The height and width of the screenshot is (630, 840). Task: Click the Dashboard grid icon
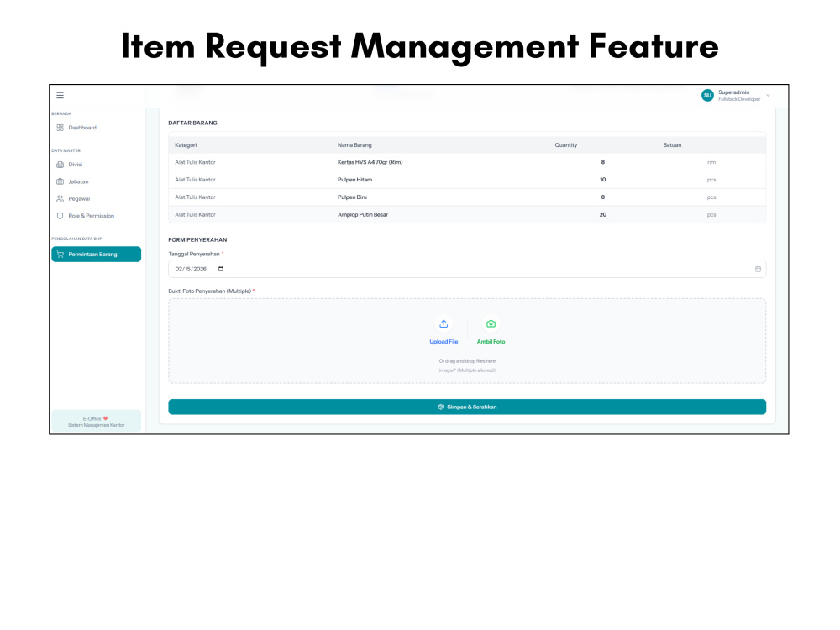(x=60, y=128)
